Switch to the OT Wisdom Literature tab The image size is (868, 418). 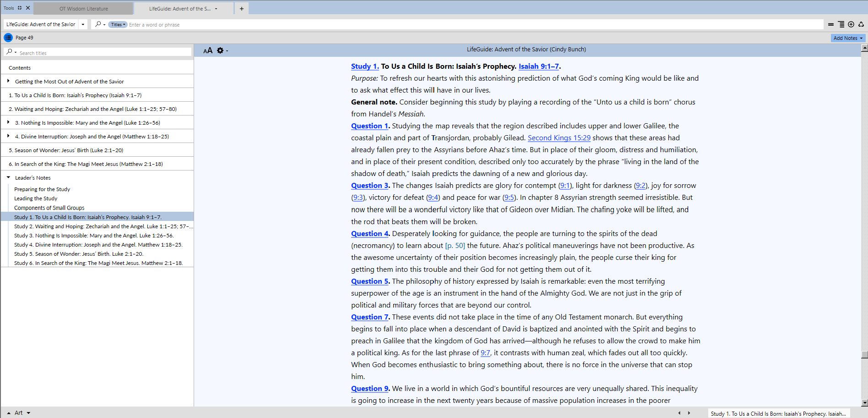(x=84, y=9)
